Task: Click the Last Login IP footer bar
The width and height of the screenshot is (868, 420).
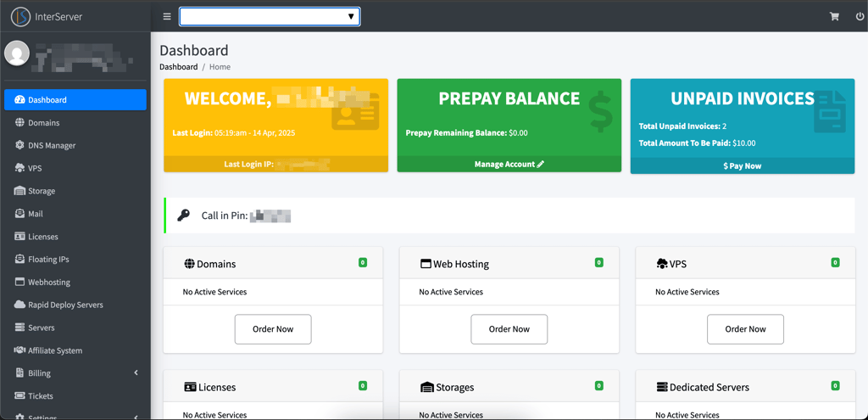Action: click(x=275, y=164)
